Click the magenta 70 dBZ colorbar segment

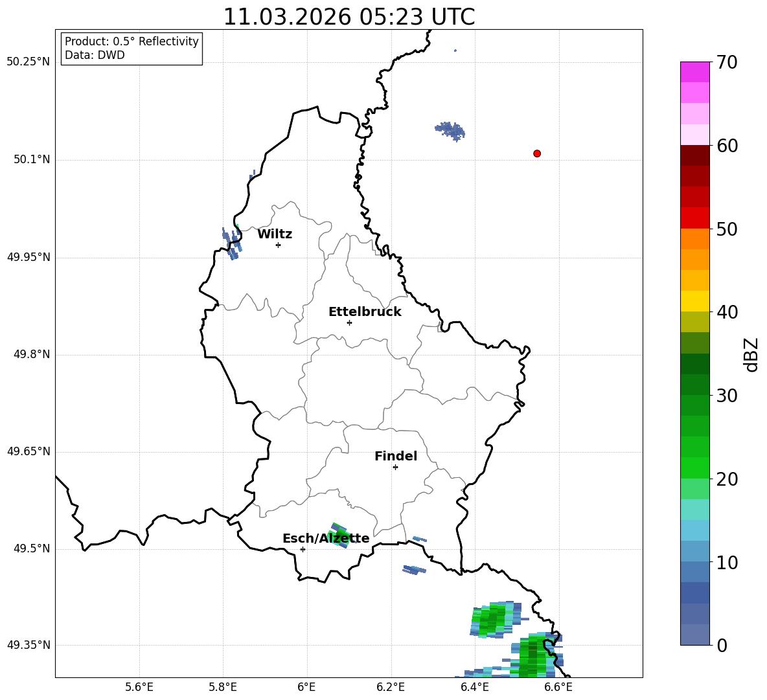pyautogui.click(x=694, y=72)
